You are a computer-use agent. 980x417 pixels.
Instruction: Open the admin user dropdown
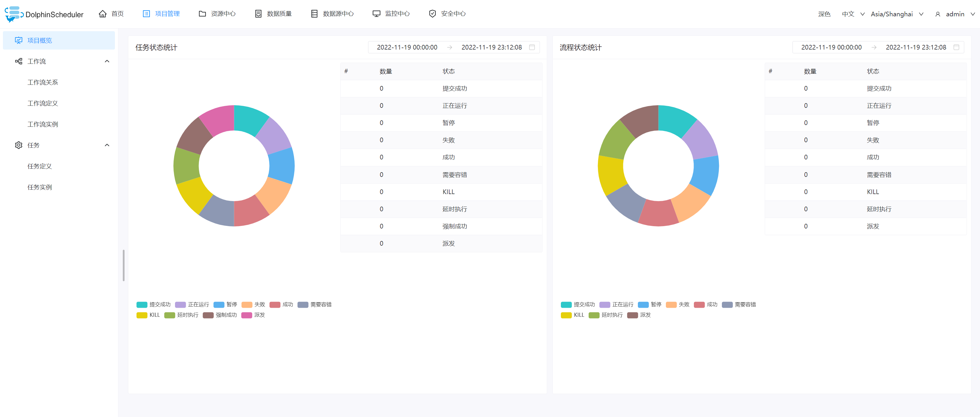coord(955,14)
